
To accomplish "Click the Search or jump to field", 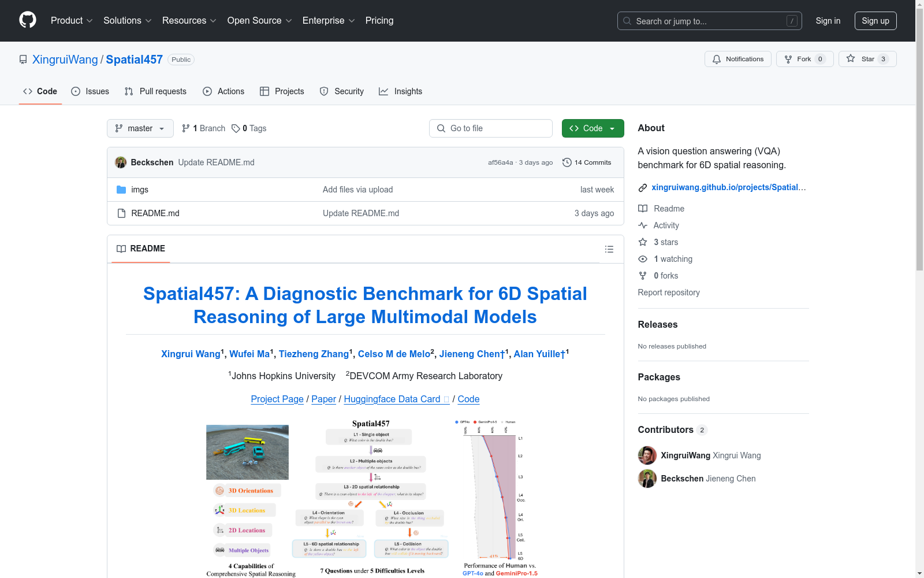I will coord(710,21).
